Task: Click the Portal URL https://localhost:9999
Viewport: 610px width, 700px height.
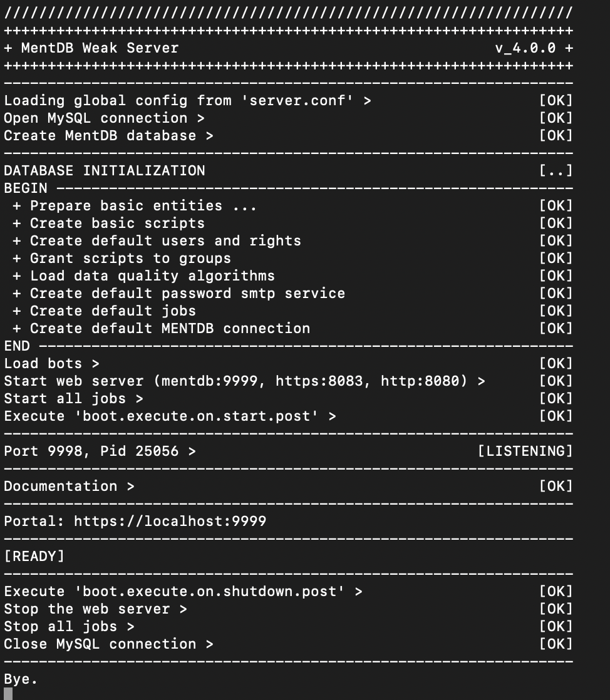Action: click(170, 521)
